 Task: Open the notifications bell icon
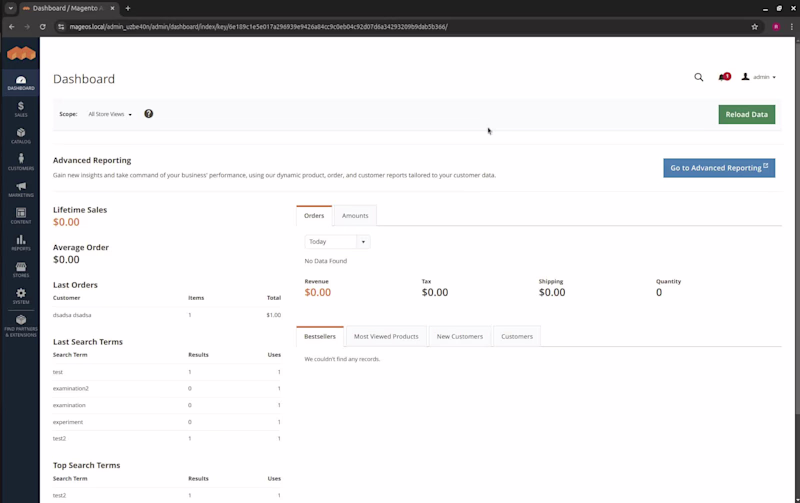(x=723, y=77)
